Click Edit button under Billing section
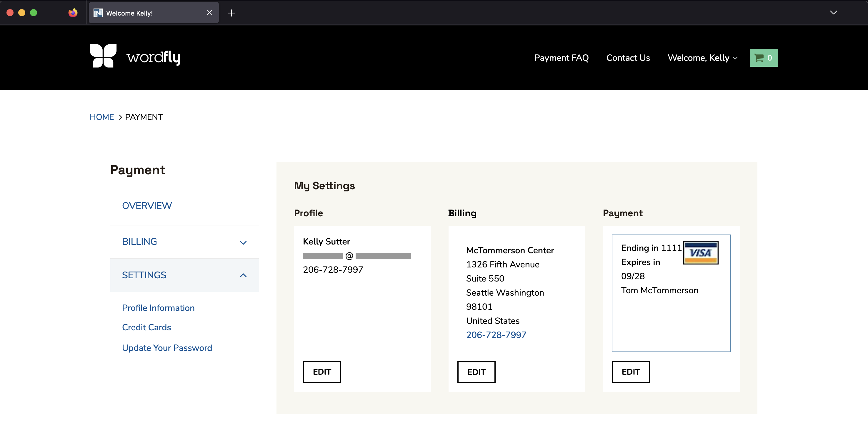This screenshot has width=868, height=447. coord(476,372)
